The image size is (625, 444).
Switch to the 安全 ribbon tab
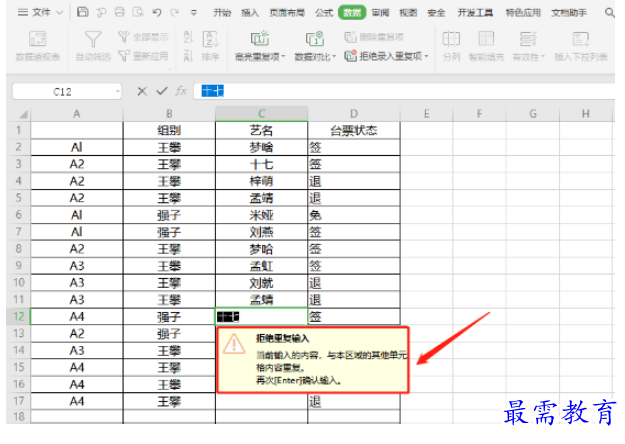click(x=436, y=13)
